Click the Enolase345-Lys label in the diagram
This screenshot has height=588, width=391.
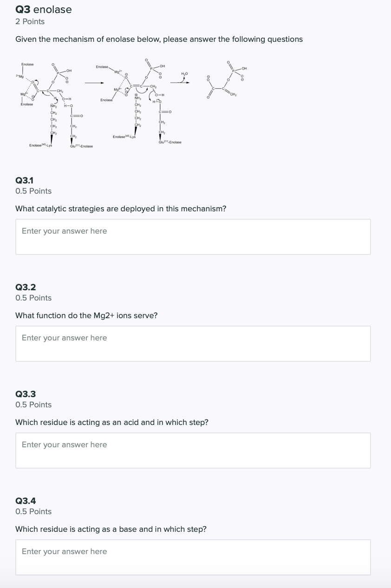coord(41,145)
